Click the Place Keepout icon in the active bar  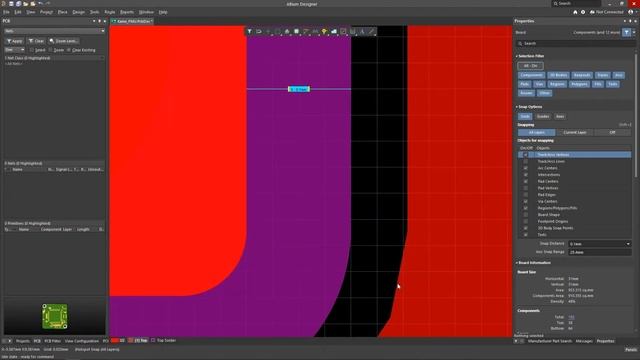[343, 31]
